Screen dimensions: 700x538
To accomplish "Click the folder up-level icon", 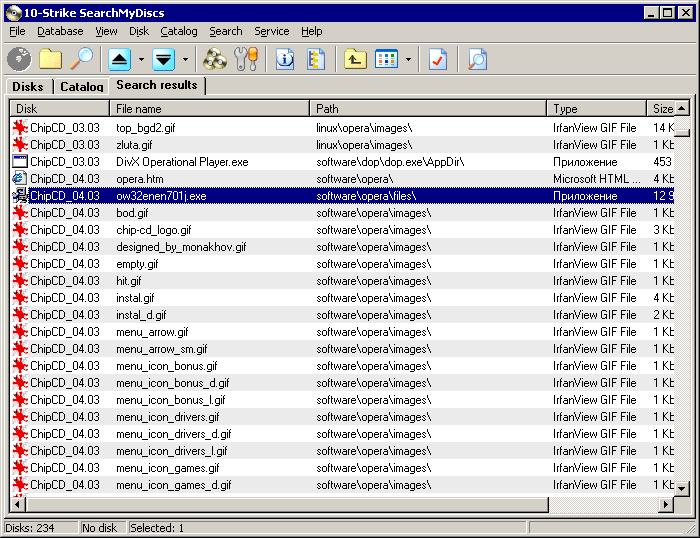I will pos(355,59).
